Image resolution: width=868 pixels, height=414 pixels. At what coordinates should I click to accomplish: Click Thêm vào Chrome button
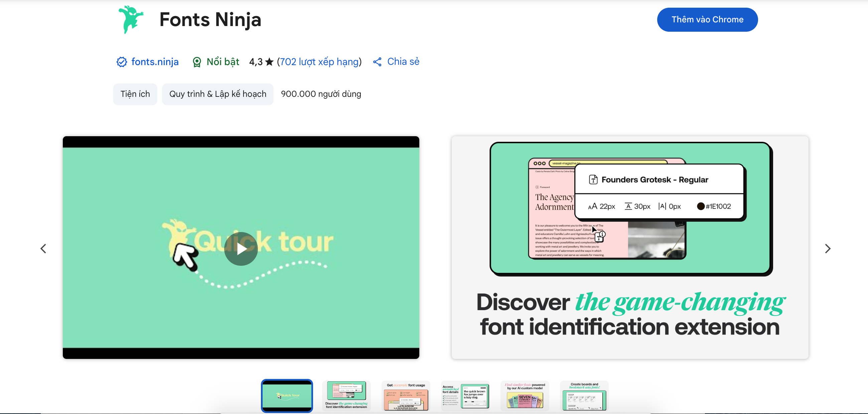(707, 20)
